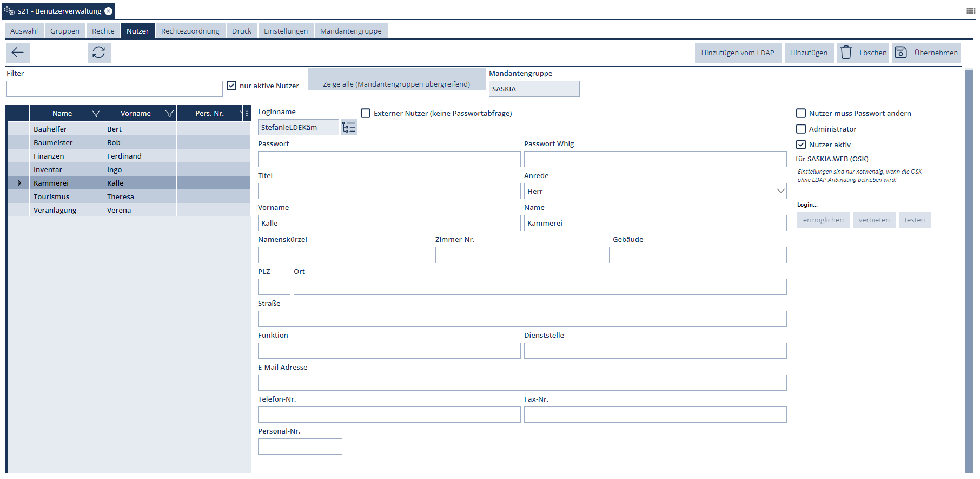The image size is (980, 479).
Task: Switch to the Rechtezuordnung tab
Action: pos(190,31)
